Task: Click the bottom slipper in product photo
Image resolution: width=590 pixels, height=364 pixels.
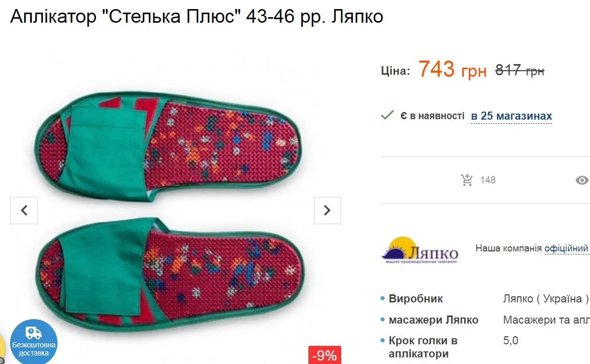Action: (x=169, y=270)
